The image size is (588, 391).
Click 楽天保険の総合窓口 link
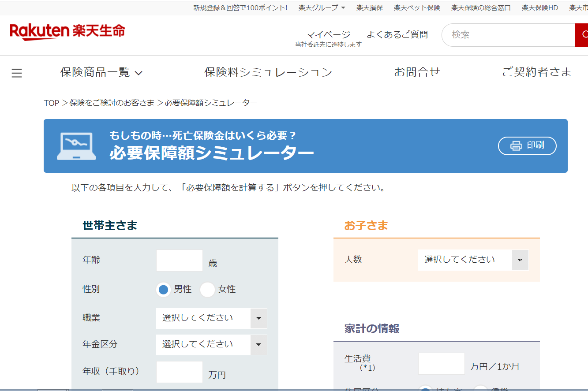pyautogui.click(x=481, y=7)
